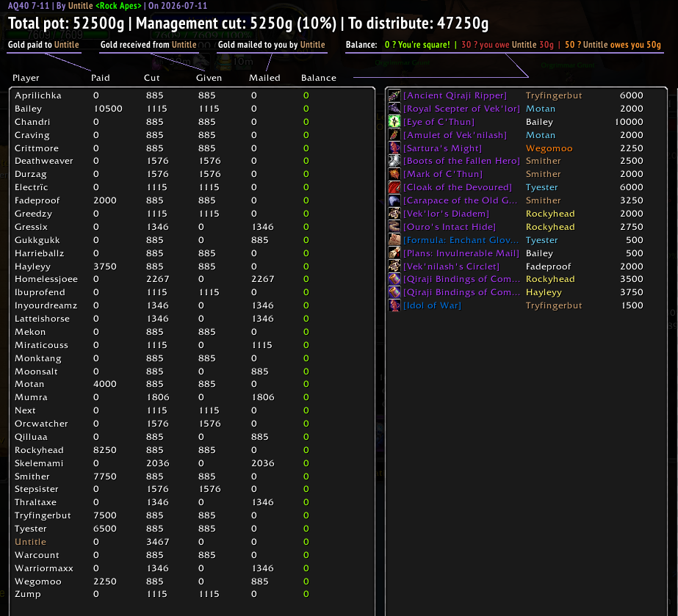Click Rockyhead's paid amount 8250
Image resolution: width=678 pixels, height=616 pixels.
point(105,450)
